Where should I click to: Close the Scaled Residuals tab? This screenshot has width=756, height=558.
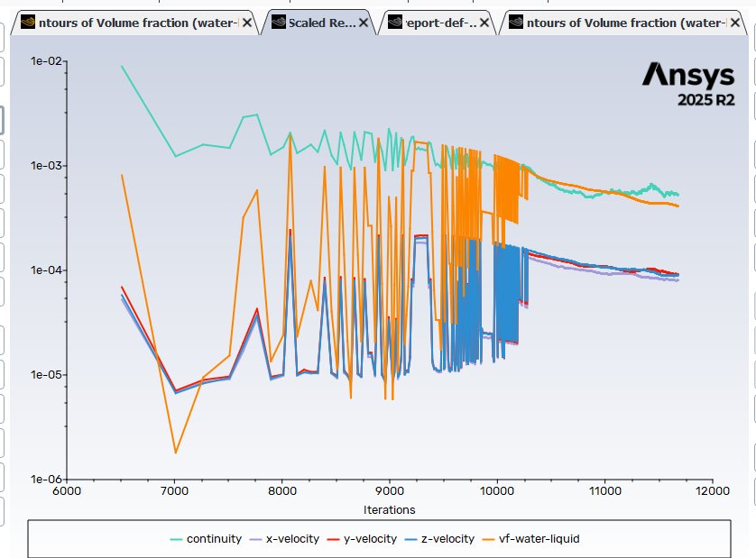click(x=364, y=23)
